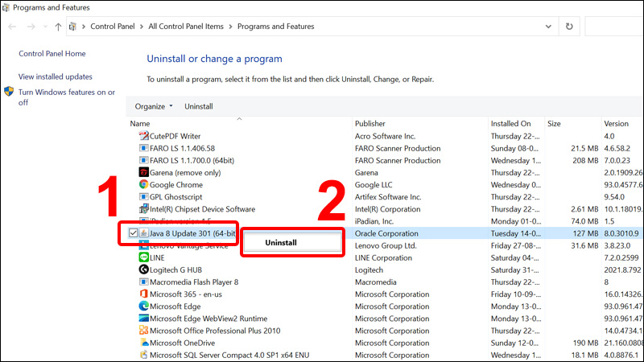644x362 pixels.
Task: Sort by the Size column header
Action: (x=554, y=124)
